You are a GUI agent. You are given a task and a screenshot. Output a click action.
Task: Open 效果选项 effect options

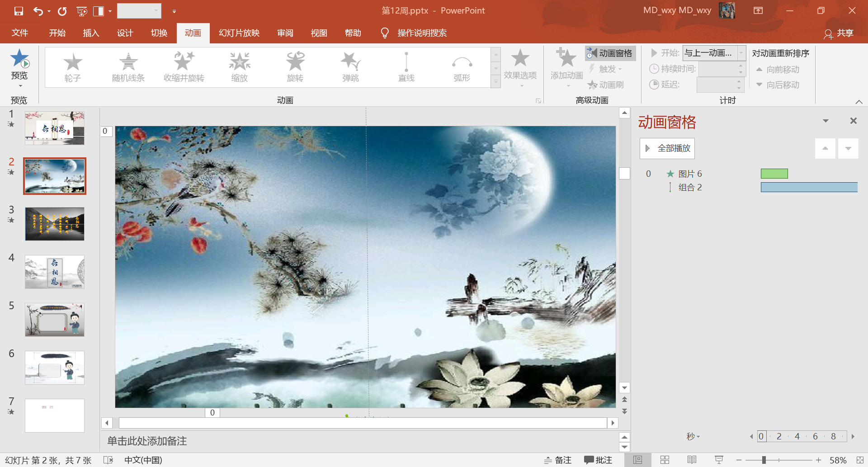coord(520,68)
